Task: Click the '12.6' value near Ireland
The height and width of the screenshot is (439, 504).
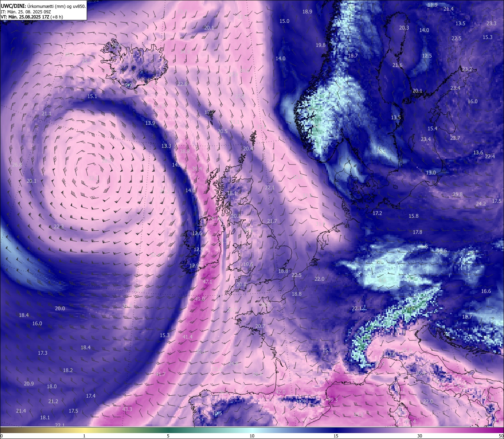Action: 197,233
